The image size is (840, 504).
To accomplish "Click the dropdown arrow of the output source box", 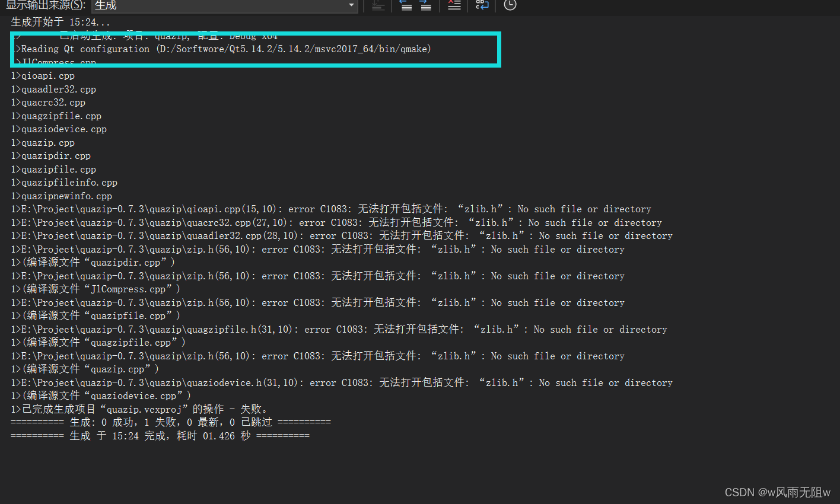I will (x=351, y=5).
